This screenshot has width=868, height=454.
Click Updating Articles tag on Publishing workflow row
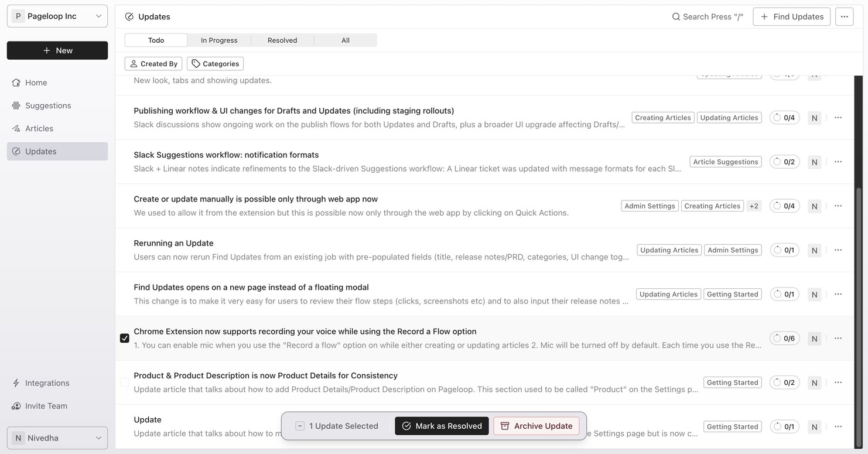pos(729,118)
